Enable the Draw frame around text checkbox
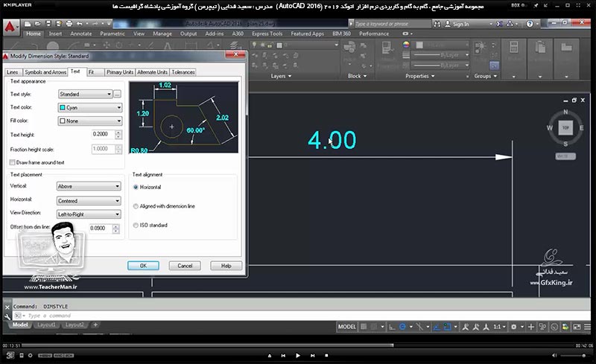 click(13, 162)
